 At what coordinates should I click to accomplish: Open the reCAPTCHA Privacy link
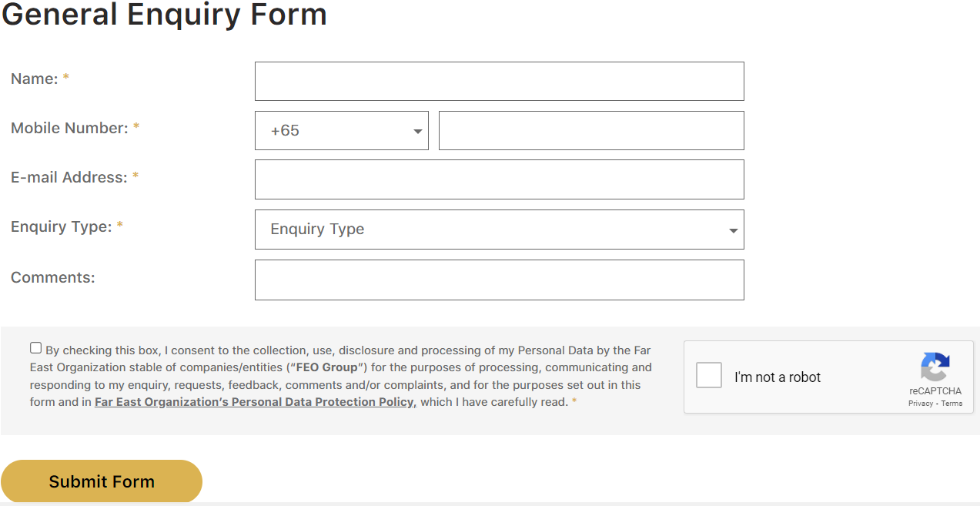920,404
